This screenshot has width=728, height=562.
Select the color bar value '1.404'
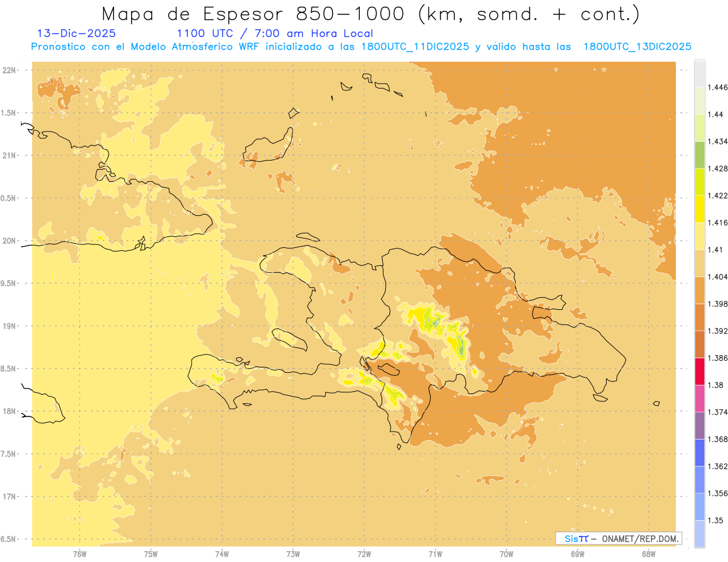point(718,276)
